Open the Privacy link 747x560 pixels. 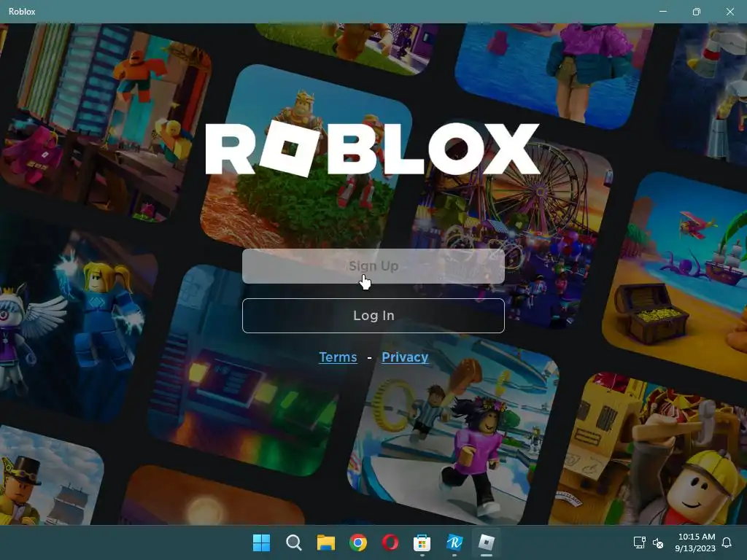405,357
